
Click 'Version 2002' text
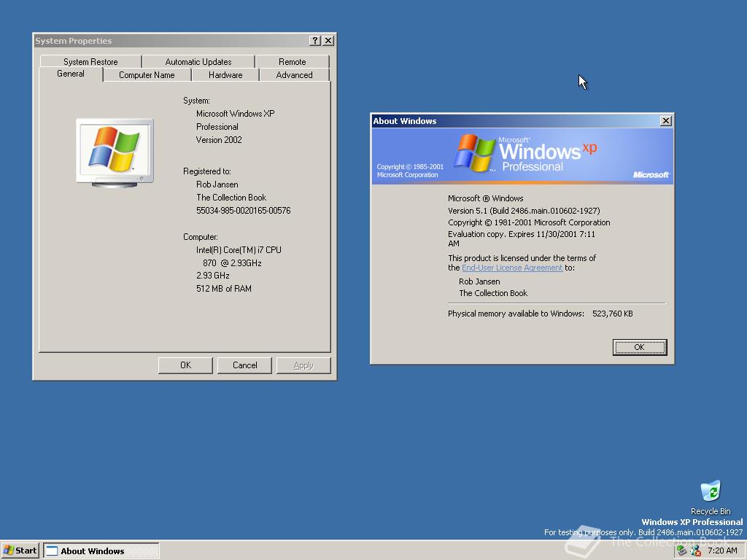point(219,140)
